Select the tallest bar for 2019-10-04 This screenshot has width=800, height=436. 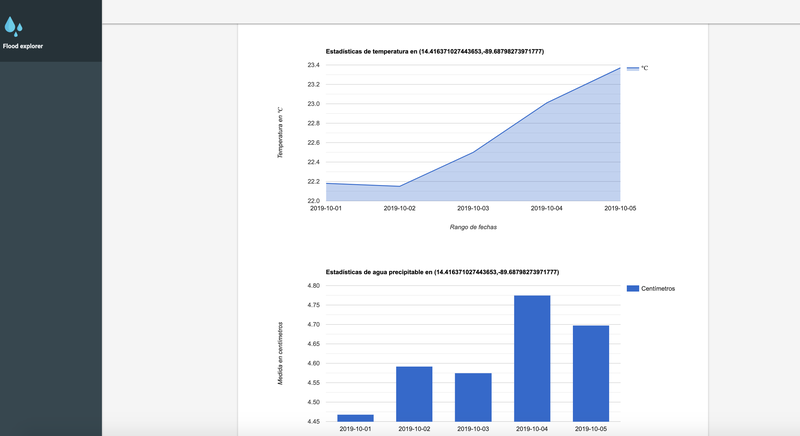coord(532,358)
